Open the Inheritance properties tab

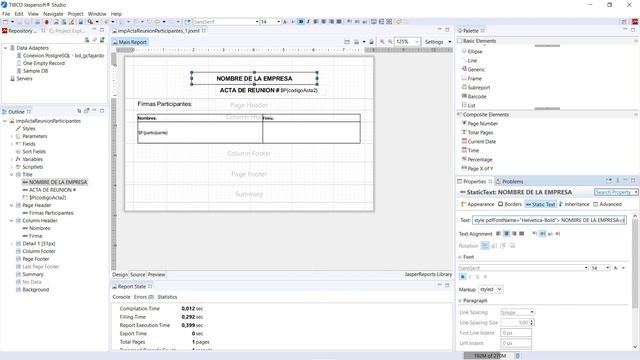pyautogui.click(x=574, y=204)
